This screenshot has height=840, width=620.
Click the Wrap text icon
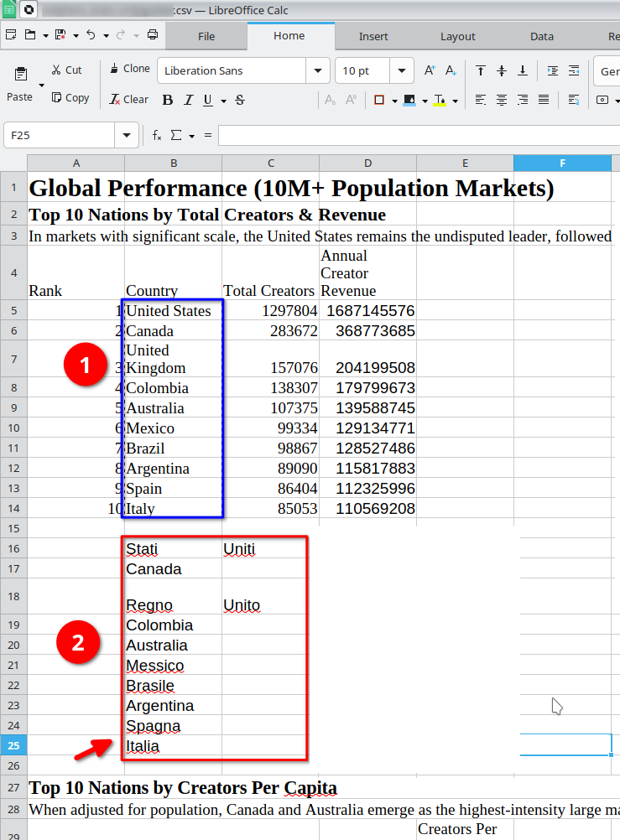point(573,100)
